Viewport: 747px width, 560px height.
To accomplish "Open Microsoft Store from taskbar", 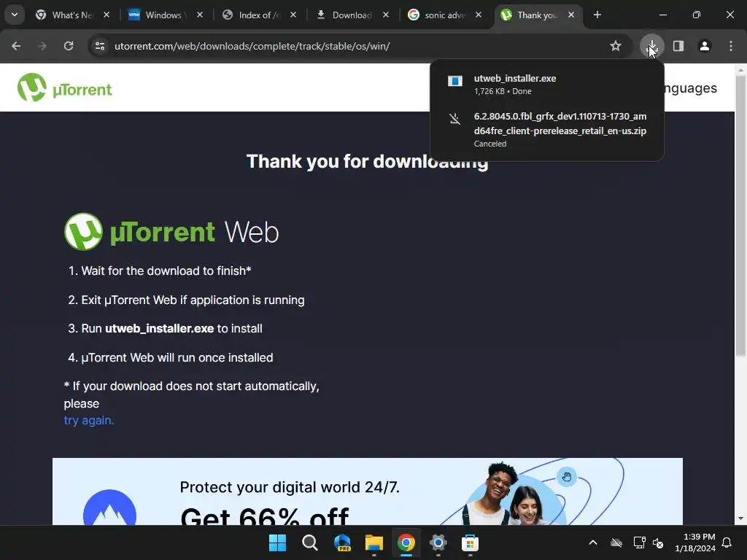I will tap(471, 542).
